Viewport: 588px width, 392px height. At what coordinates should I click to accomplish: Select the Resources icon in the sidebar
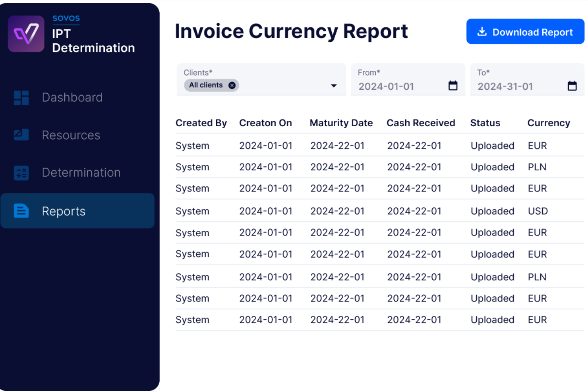click(x=21, y=135)
